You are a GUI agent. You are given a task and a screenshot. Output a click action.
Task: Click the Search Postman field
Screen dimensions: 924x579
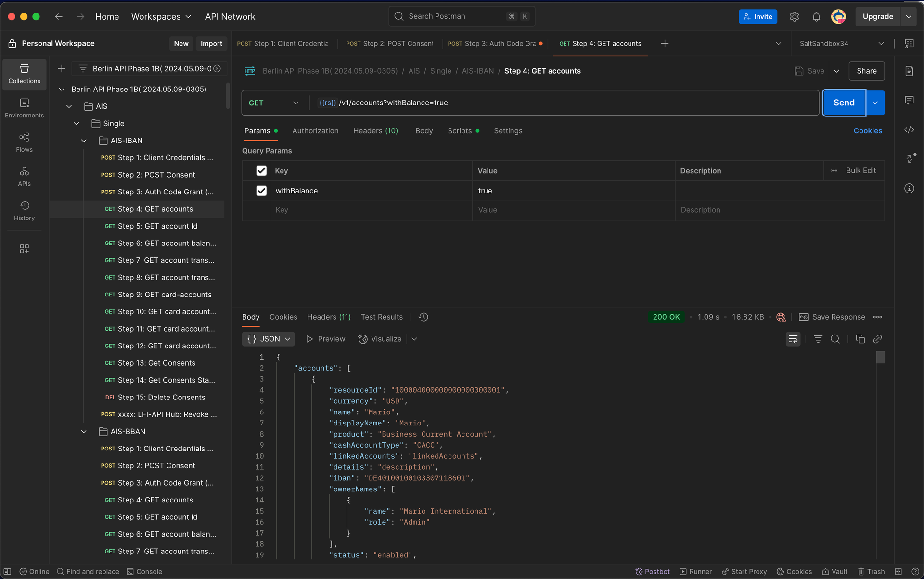(x=462, y=16)
